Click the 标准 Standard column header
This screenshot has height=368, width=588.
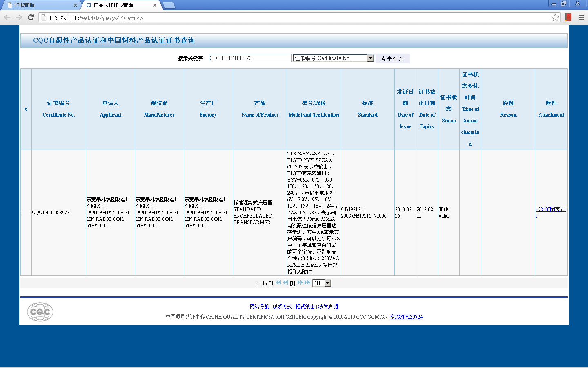point(367,109)
